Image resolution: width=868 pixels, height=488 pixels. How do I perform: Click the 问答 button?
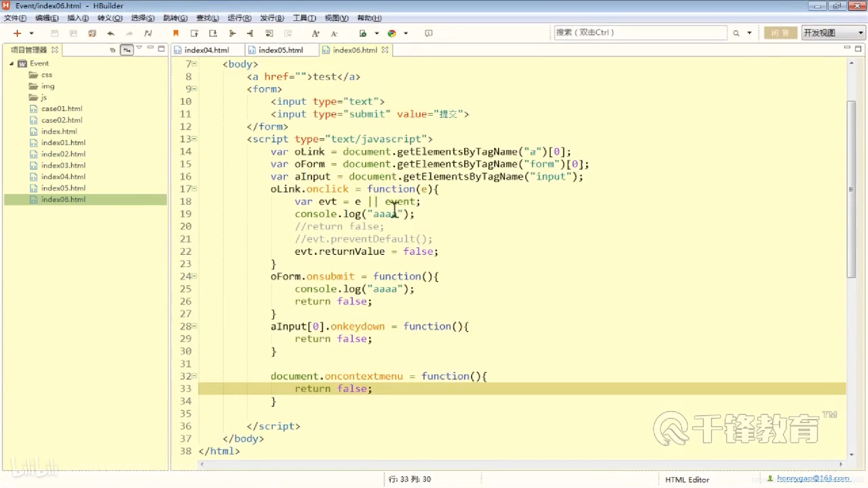[780, 33]
